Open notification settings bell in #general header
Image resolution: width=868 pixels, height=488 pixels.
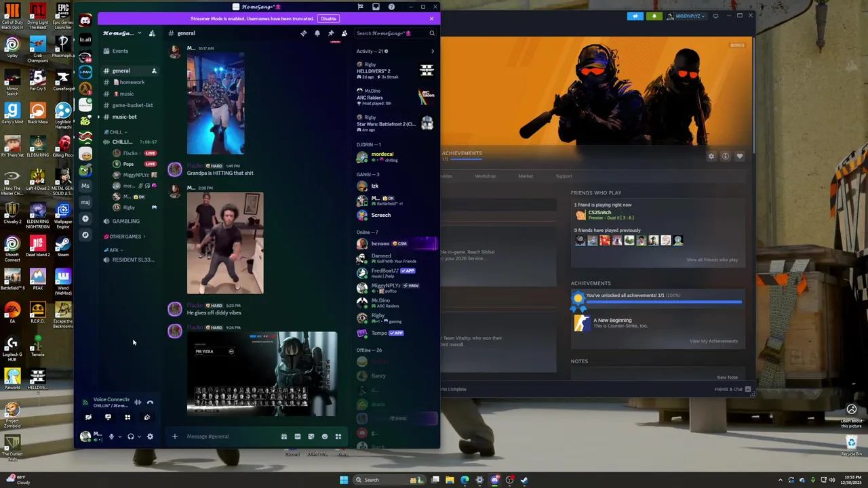pos(317,33)
